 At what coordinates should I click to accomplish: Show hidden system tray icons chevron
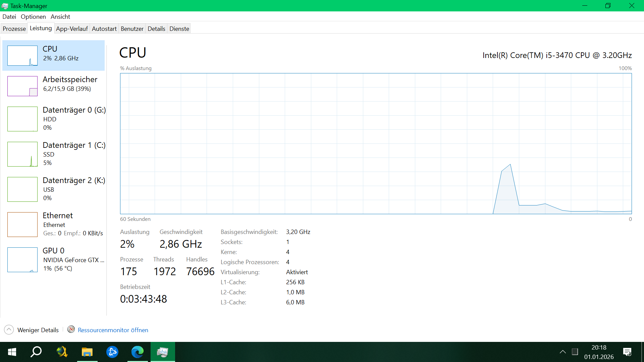point(563,352)
